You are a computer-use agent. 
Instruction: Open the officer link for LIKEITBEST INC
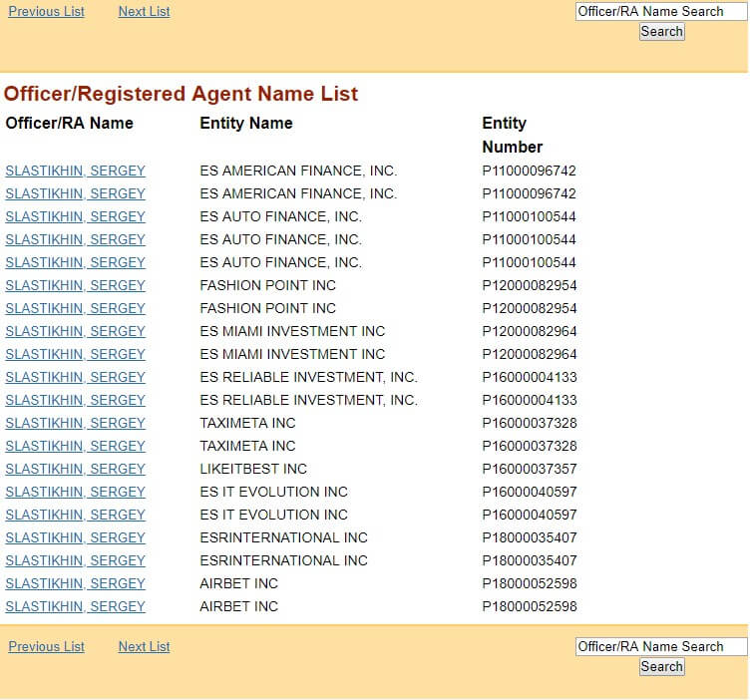[75, 469]
